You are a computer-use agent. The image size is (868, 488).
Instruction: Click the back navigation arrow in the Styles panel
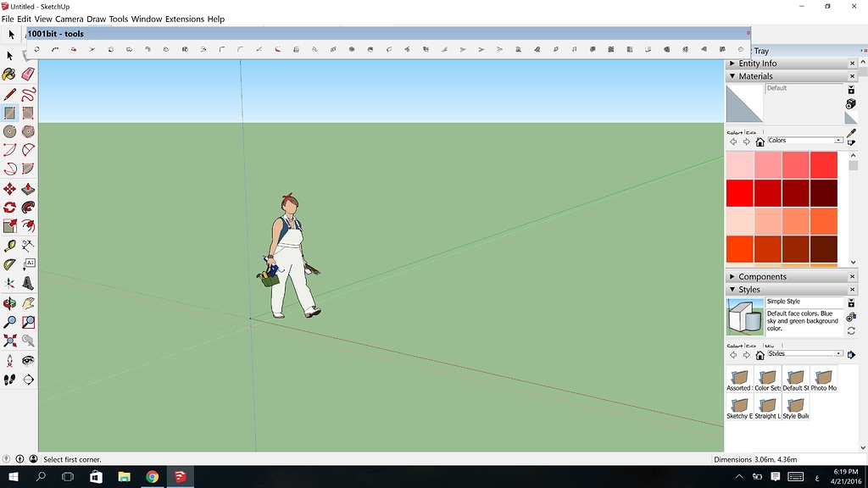(x=733, y=354)
